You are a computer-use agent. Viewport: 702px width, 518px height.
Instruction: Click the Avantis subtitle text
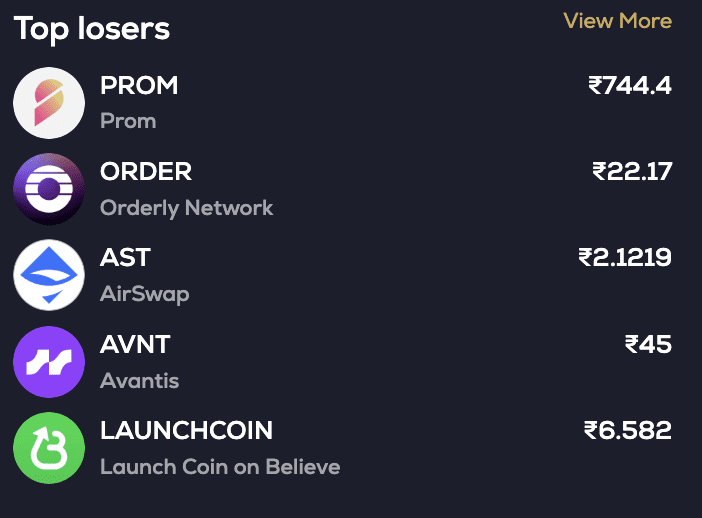[140, 381]
